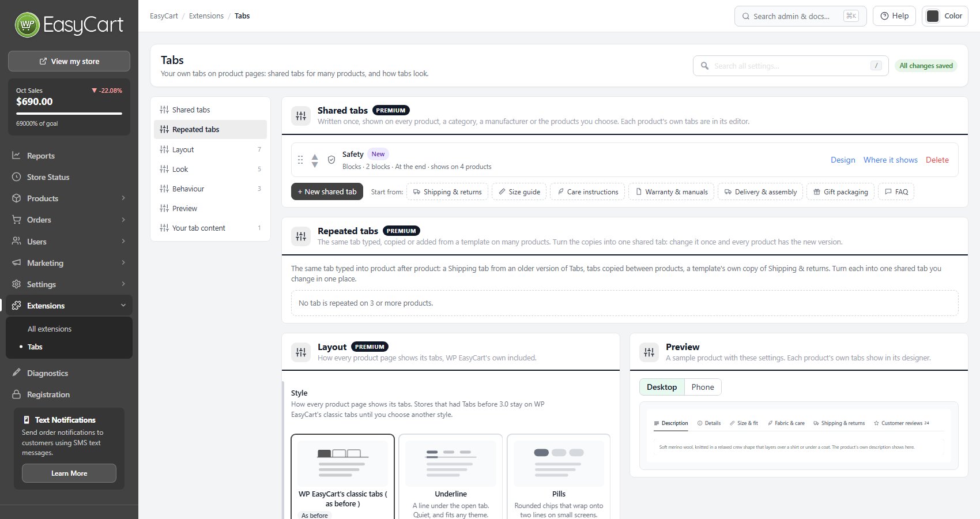
Task: Click the sliders icon beside the Repeated tabs heading
Action: (x=301, y=236)
